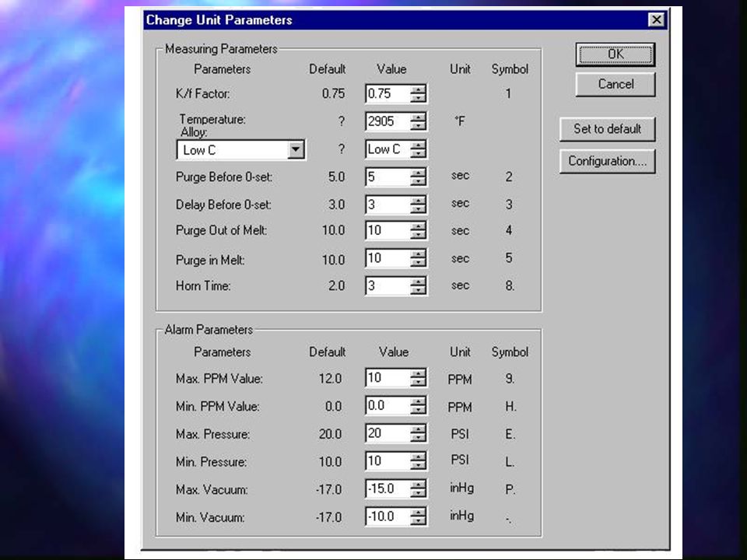Increase Min. Pressure with the up arrow
747x560 pixels.
pyautogui.click(x=419, y=457)
